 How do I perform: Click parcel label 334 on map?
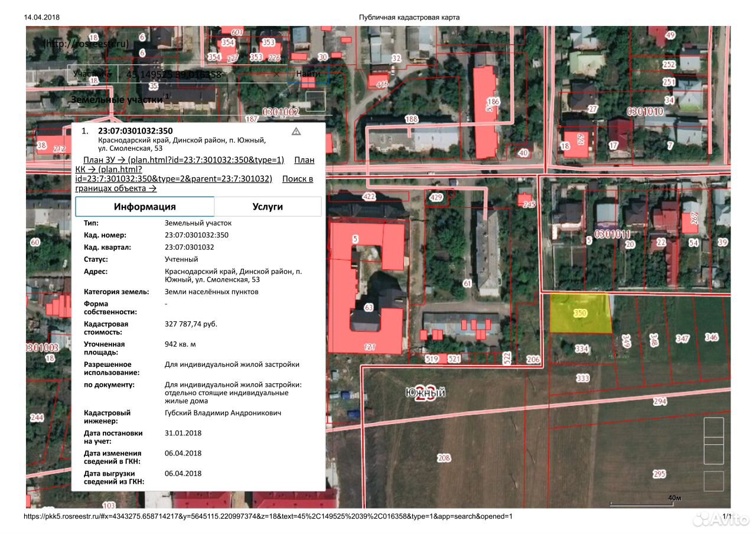pyautogui.click(x=582, y=349)
